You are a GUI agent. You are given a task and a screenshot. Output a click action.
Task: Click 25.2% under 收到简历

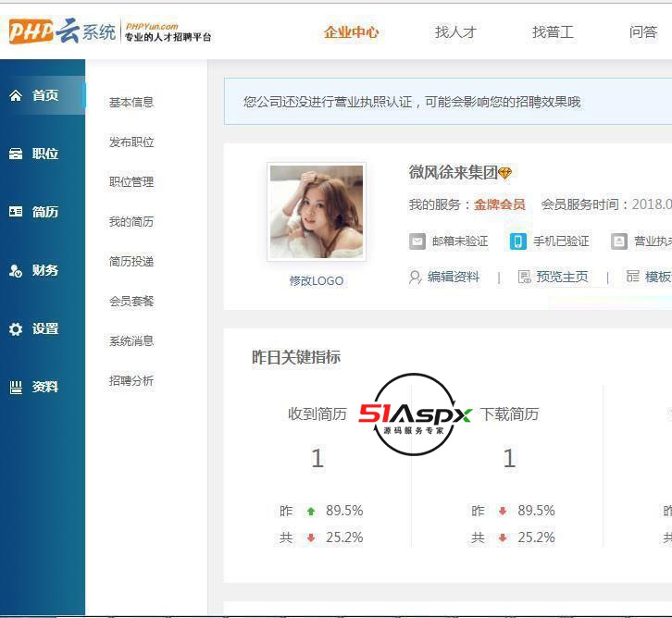[344, 538]
